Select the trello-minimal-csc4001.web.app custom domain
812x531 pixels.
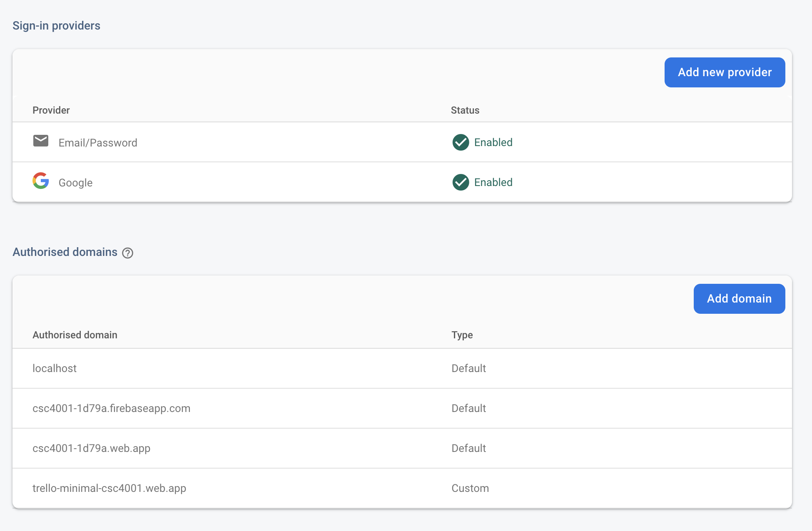[109, 488]
